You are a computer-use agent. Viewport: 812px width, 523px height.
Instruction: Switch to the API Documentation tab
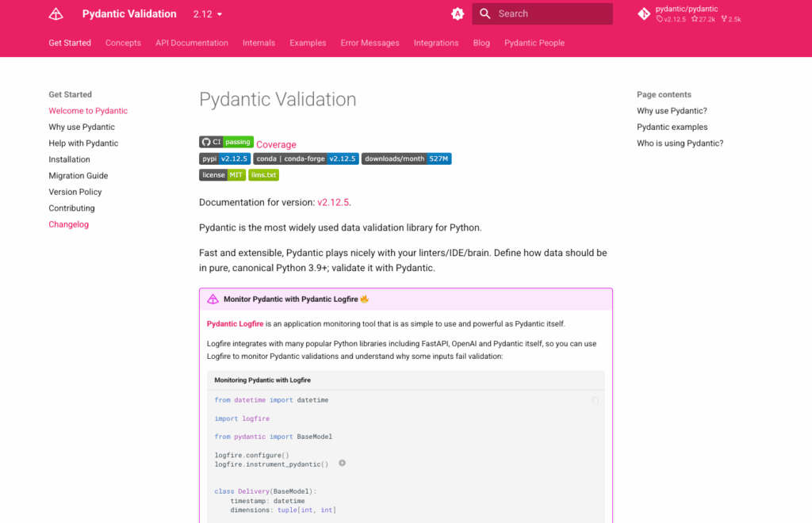(192, 43)
